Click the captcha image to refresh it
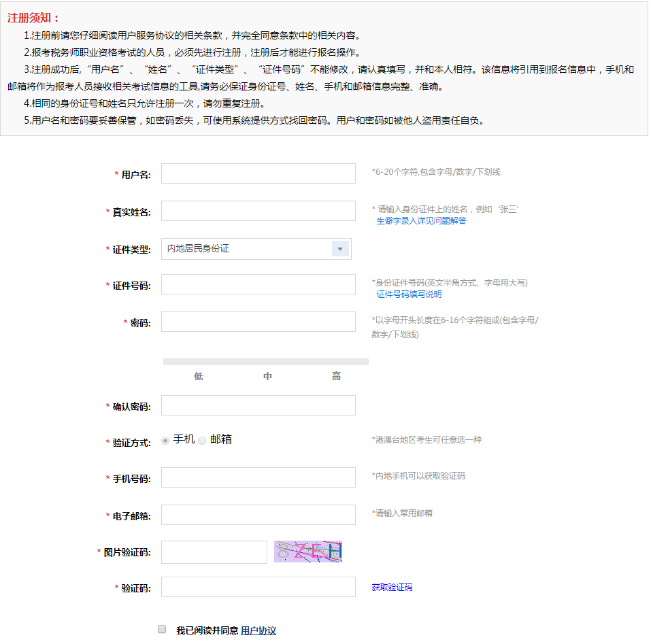This screenshot has width=651, height=644. (x=307, y=552)
